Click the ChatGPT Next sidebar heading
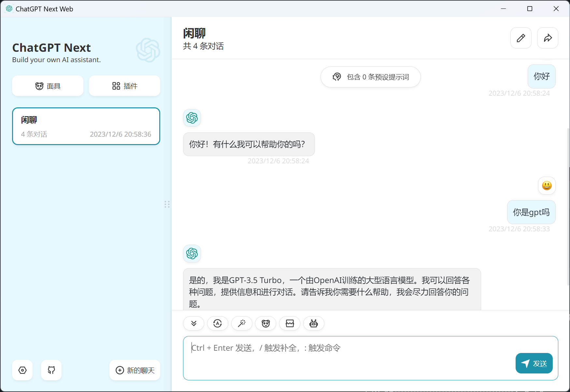The height and width of the screenshot is (392, 570). pyautogui.click(x=51, y=47)
